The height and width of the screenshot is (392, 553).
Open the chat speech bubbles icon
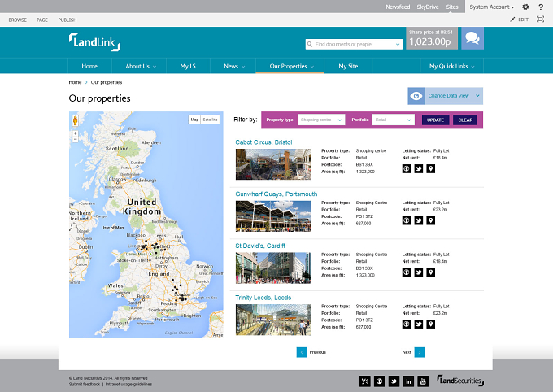pyautogui.click(x=472, y=38)
